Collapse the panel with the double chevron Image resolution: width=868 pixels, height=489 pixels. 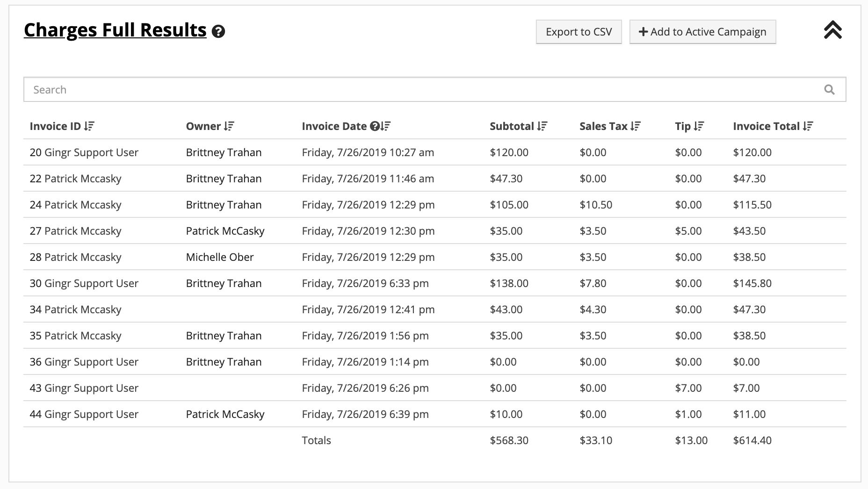coord(832,30)
